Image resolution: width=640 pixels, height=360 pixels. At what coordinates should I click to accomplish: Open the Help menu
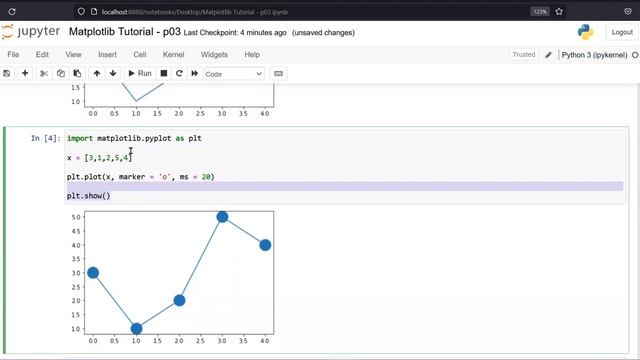pyautogui.click(x=252, y=55)
